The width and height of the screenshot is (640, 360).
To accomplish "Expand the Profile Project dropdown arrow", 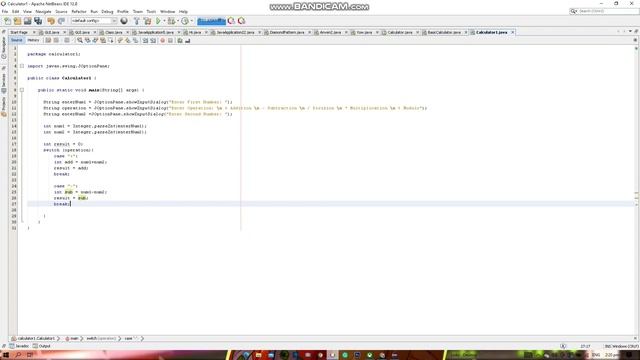I will point(191,21).
